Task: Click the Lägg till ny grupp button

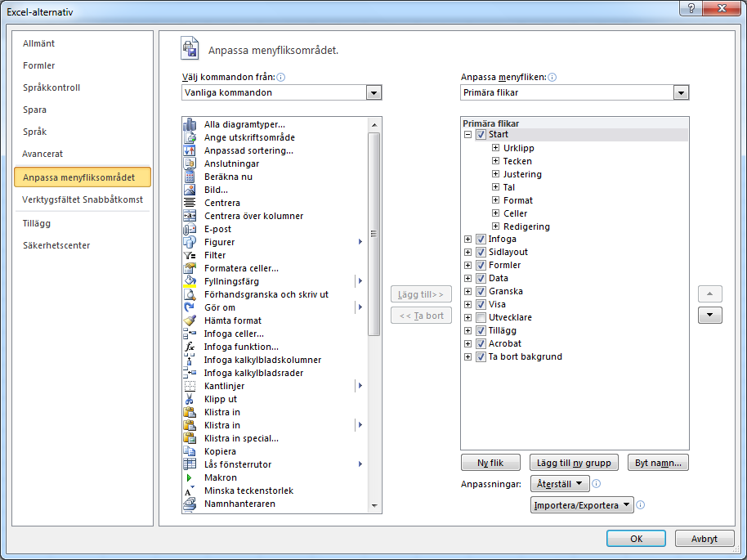Action: [x=574, y=463]
